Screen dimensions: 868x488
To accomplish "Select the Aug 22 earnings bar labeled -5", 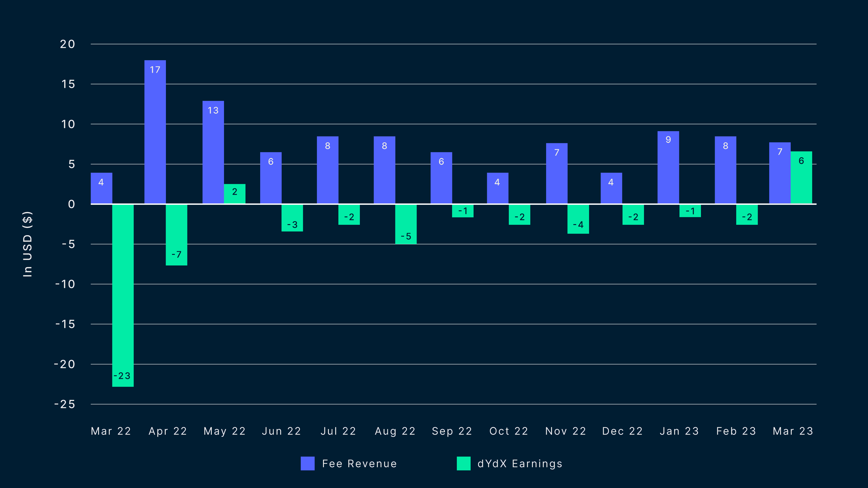I will tap(406, 224).
